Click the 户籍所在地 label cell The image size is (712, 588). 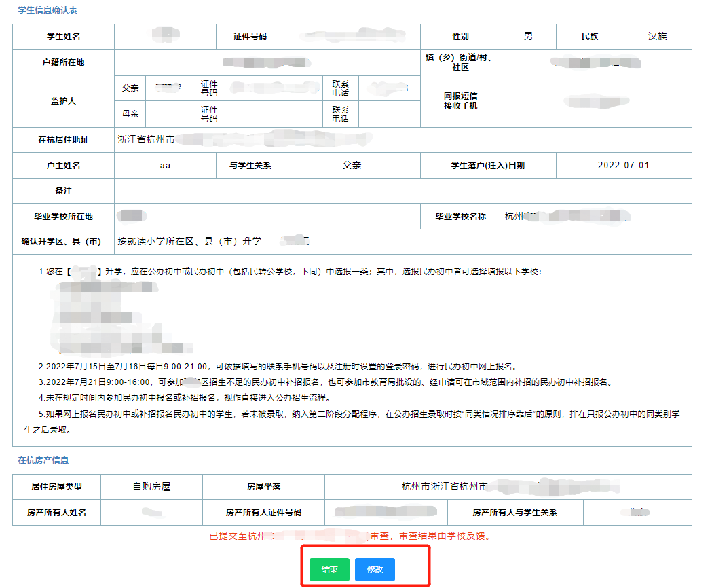[x=63, y=62]
